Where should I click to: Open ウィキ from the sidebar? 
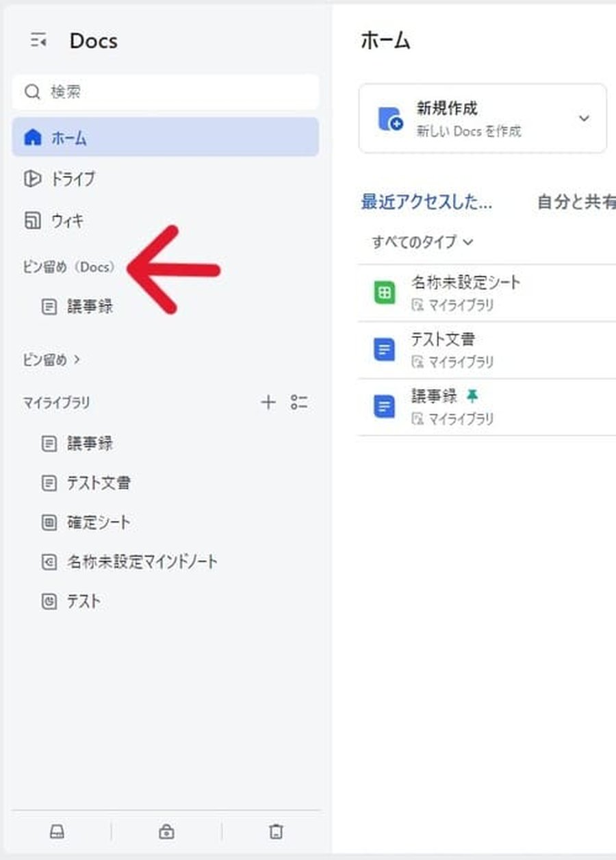pos(72,220)
